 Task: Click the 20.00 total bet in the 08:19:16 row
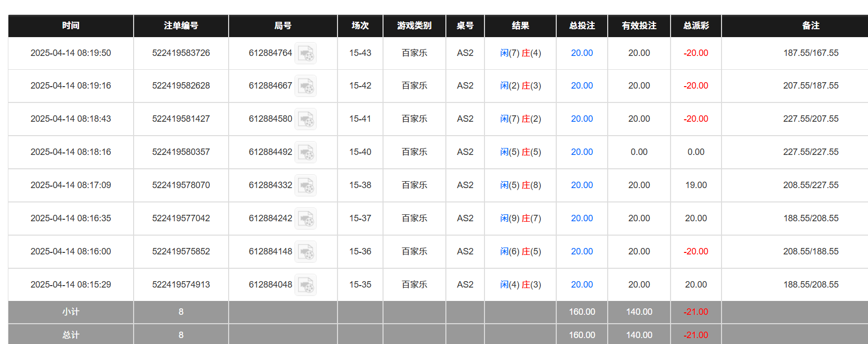[581, 86]
